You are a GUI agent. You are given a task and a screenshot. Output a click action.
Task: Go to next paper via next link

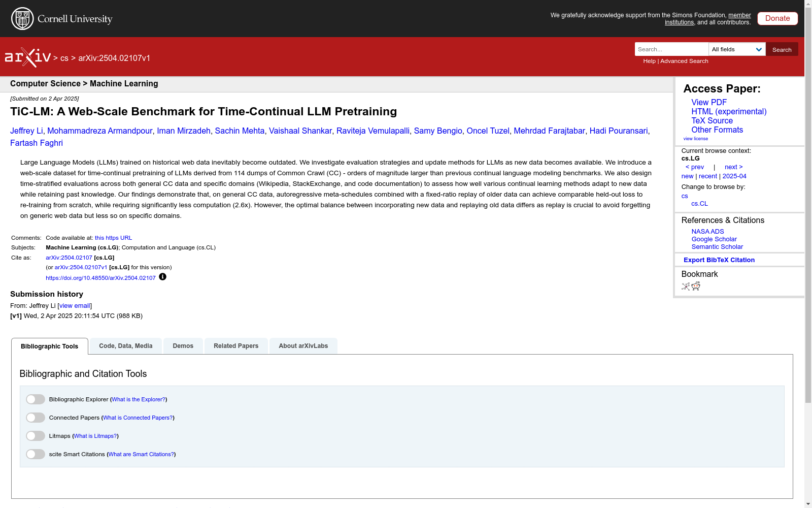click(x=734, y=167)
